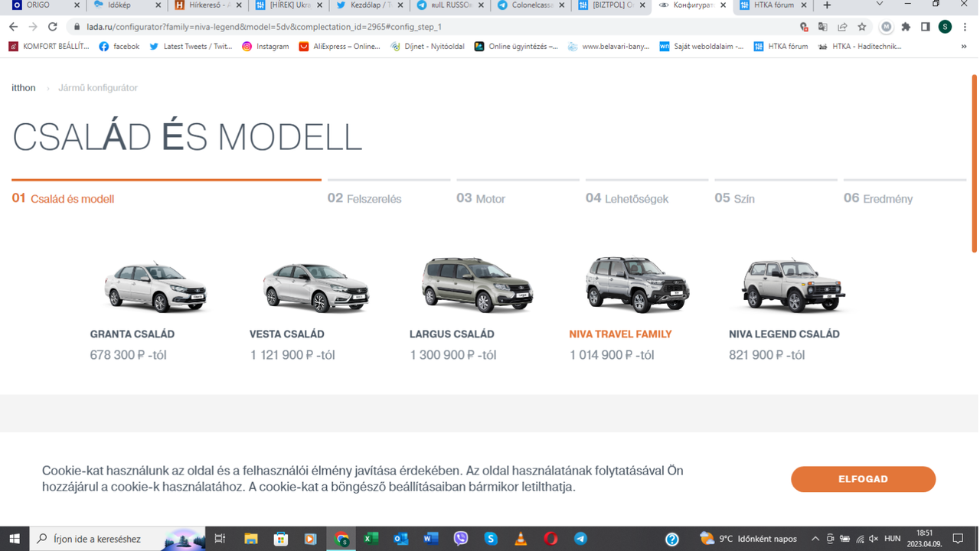The image size is (980, 551).
Task: Open the Windows Start menu
Action: point(15,539)
